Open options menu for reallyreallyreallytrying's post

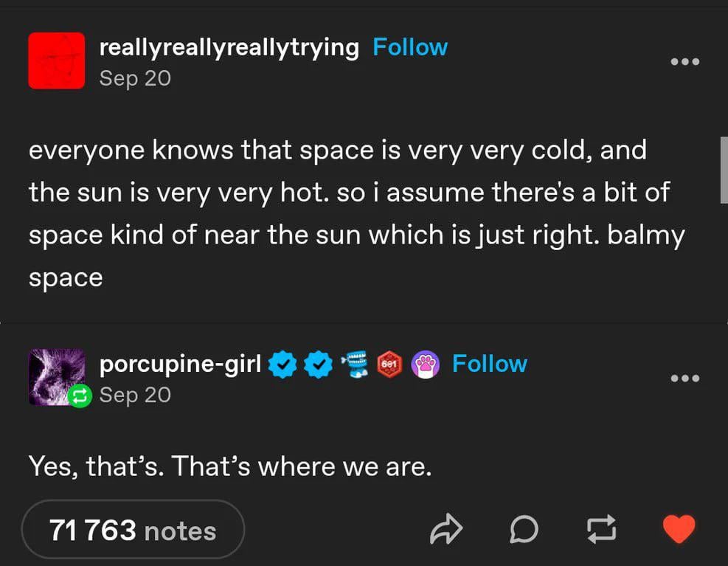(684, 61)
